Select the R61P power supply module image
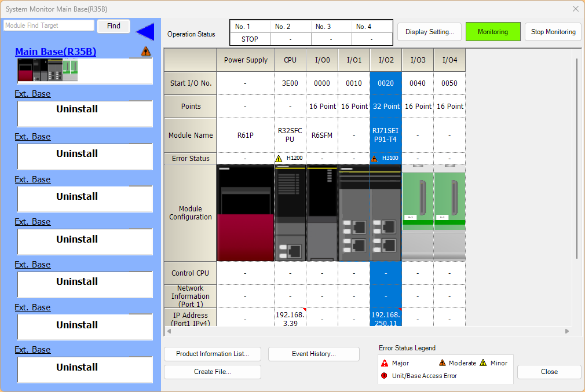The height and width of the screenshot is (392, 585). 245,213
